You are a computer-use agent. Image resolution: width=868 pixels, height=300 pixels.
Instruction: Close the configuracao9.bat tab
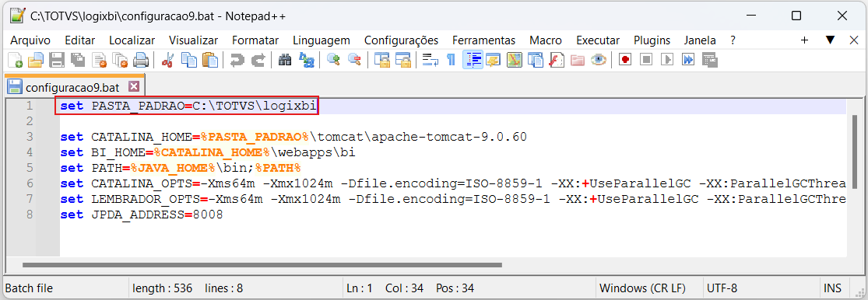pyautogui.click(x=133, y=87)
